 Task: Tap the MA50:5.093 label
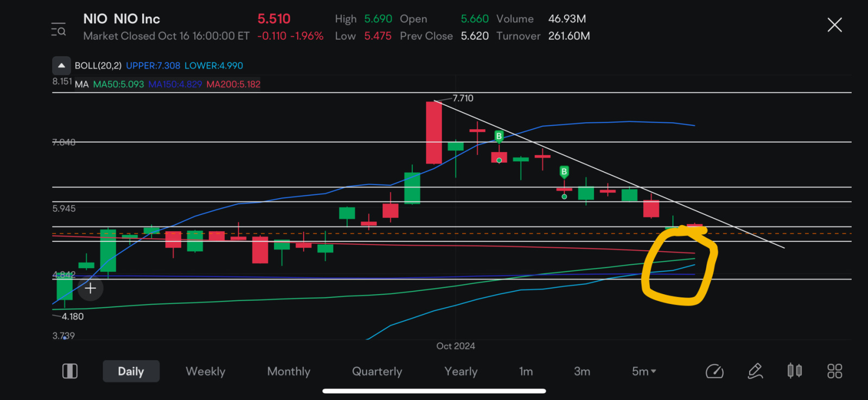coord(118,84)
